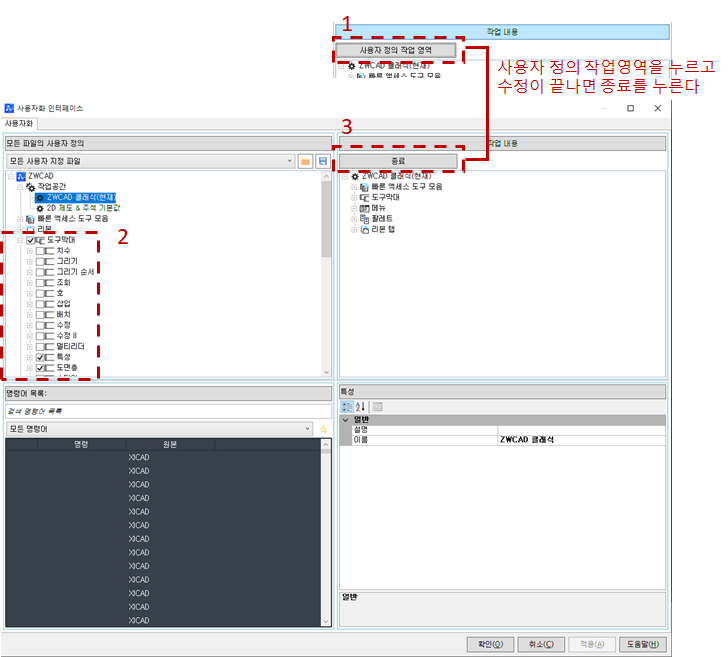728x657 pixels.
Task: Click the 확인(O) button
Action: (x=490, y=644)
